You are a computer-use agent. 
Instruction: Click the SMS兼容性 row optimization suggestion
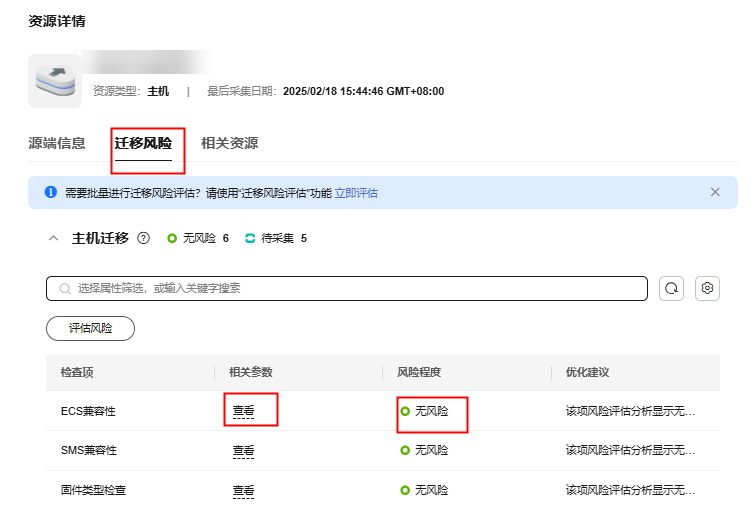point(630,450)
